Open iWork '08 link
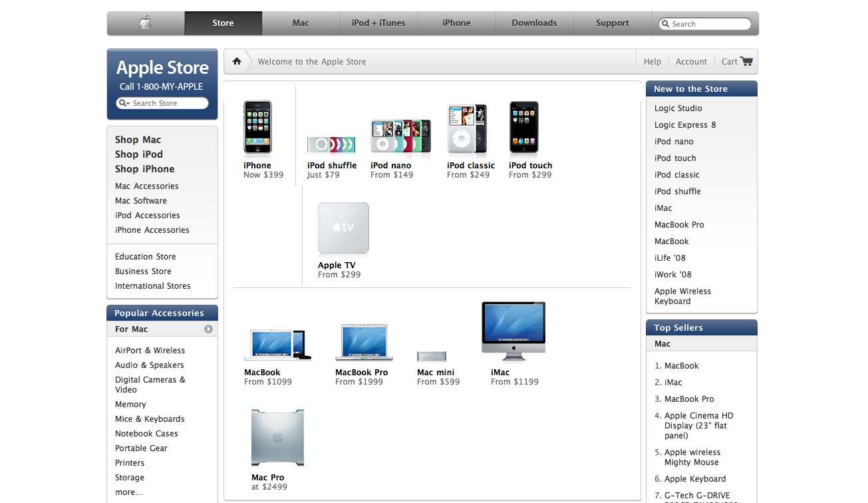Screen dimensions: 868x503 pyautogui.click(x=673, y=275)
